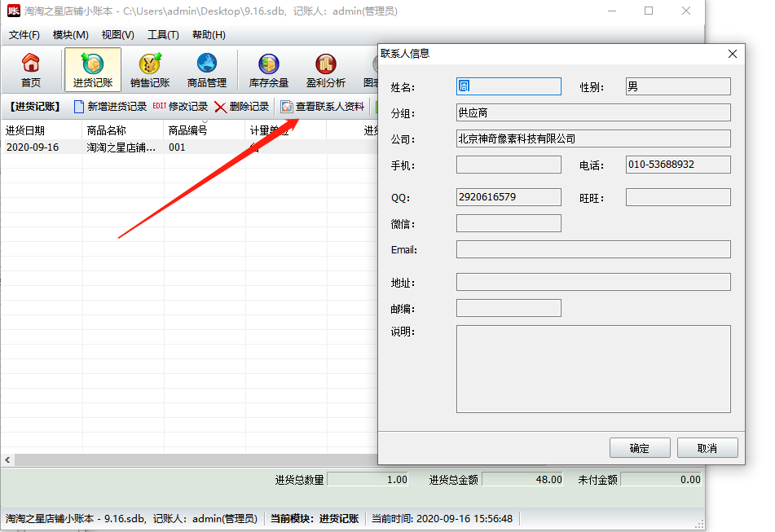Image resolution: width=775 pixels, height=532 pixels.
Task: Sort by the 进货日期 column header
Action: click(x=42, y=130)
